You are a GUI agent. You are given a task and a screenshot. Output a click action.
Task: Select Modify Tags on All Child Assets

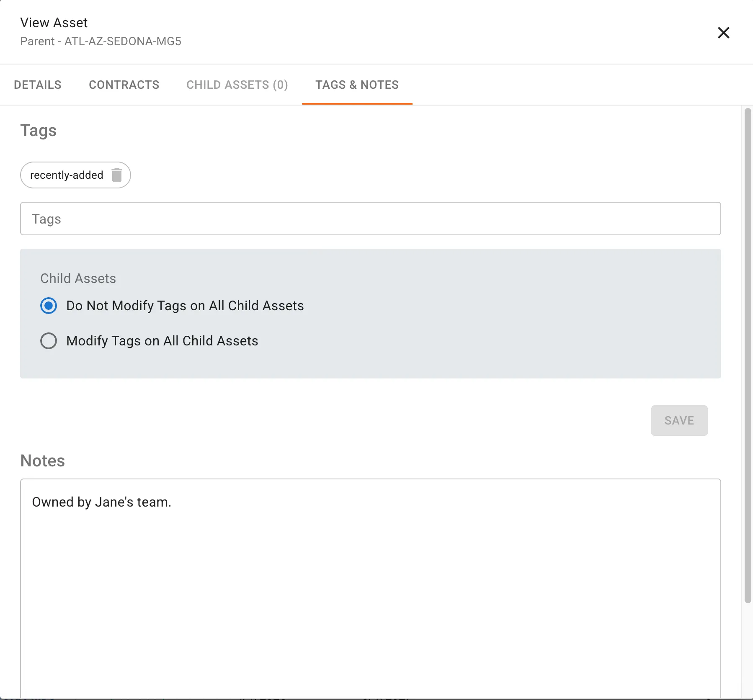49,341
